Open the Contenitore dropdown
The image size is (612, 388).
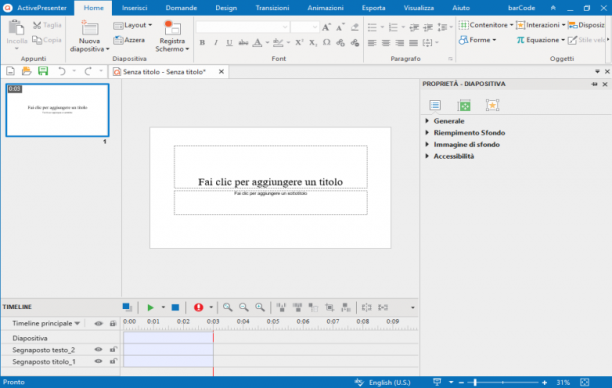pos(486,25)
